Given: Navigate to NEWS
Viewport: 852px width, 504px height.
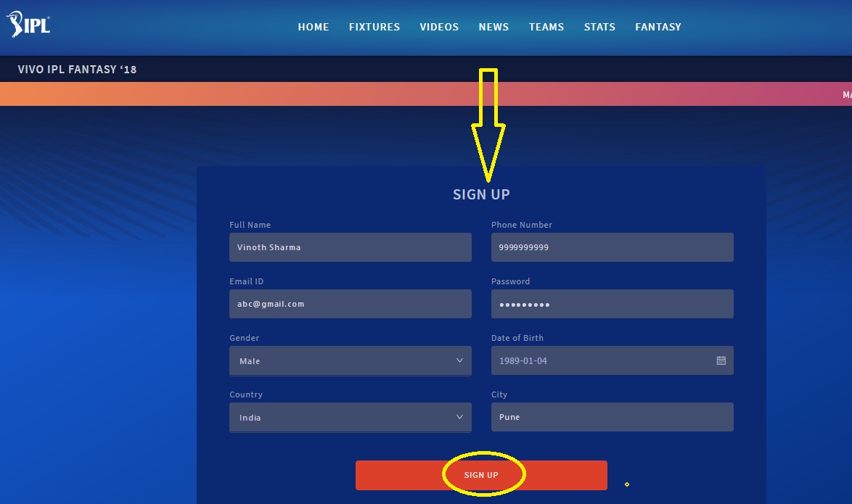Looking at the screenshot, I should [x=493, y=27].
